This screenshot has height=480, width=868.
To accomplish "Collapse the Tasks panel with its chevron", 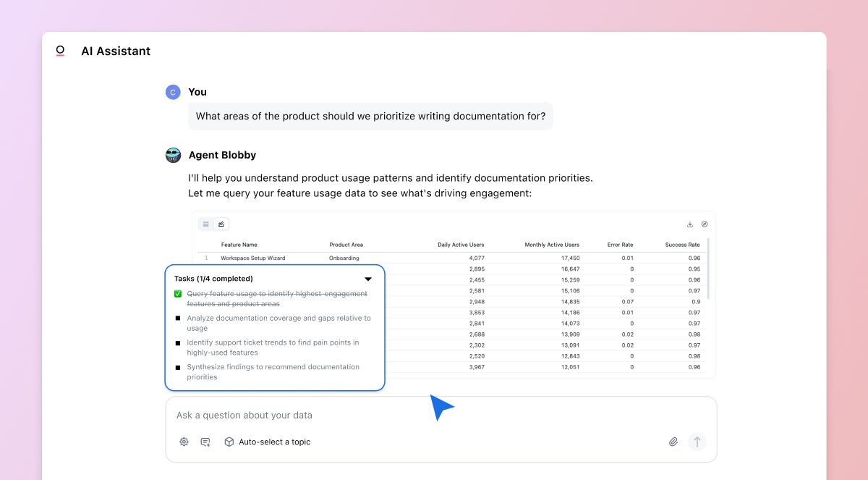I will pos(367,278).
